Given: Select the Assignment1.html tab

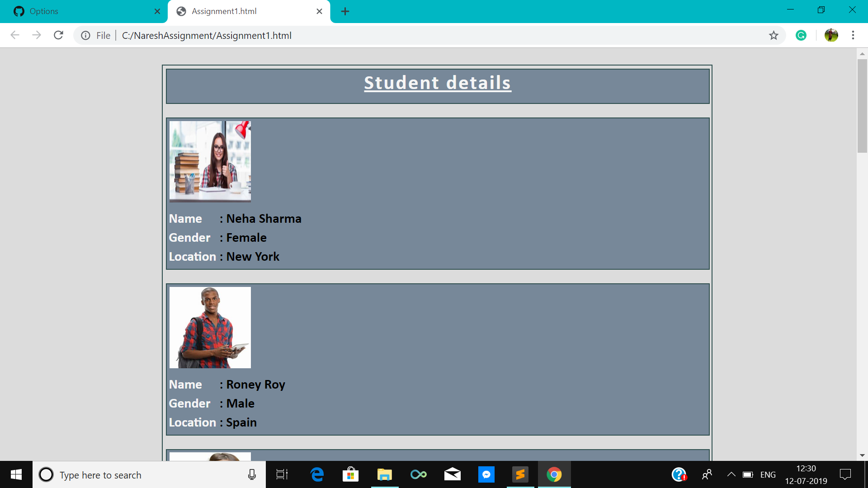Looking at the screenshot, I should [x=249, y=11].
